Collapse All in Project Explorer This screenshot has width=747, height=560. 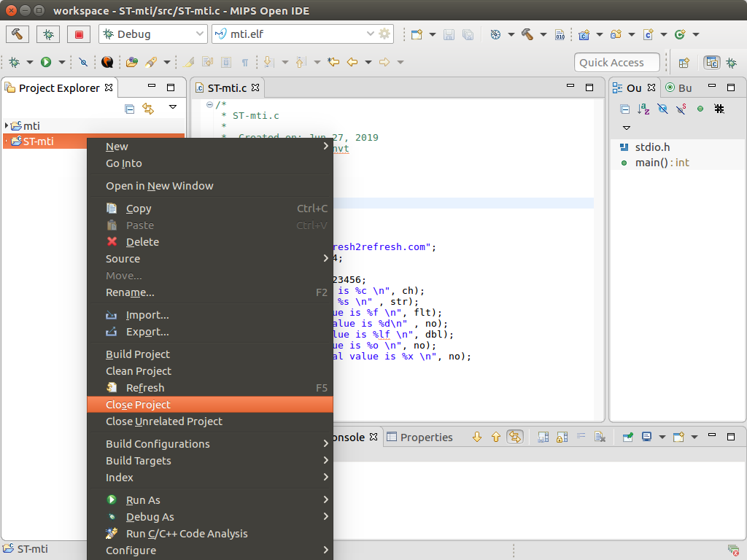(129, 109)
